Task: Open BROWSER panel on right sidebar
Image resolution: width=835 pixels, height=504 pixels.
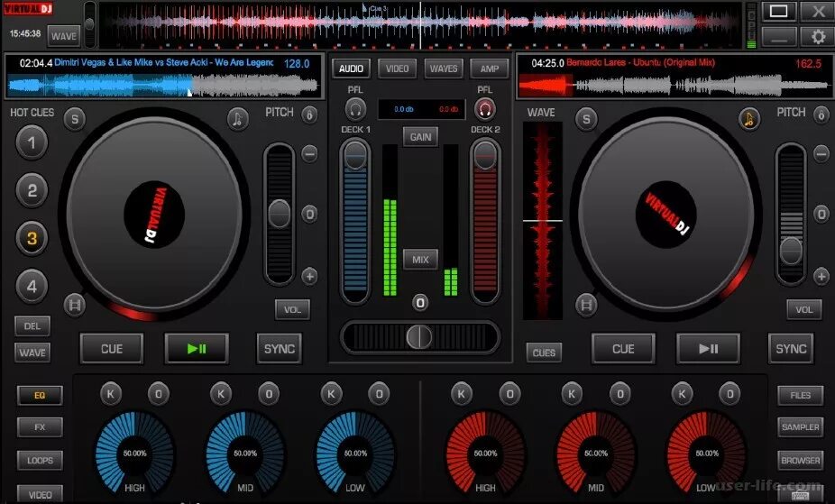Action: click(801, 461)
